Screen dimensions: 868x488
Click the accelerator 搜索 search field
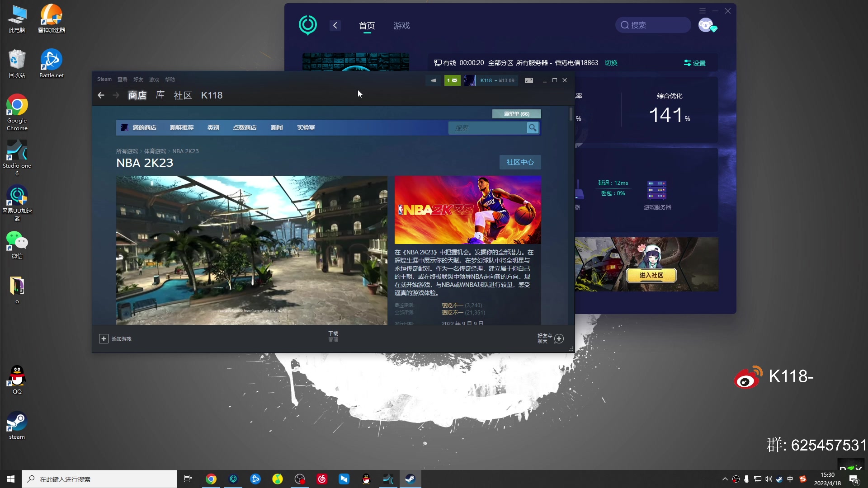tap(653, 25)
